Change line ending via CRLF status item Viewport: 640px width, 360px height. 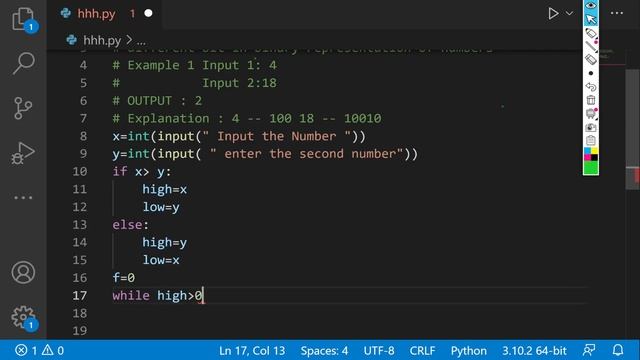pos(422,350)
